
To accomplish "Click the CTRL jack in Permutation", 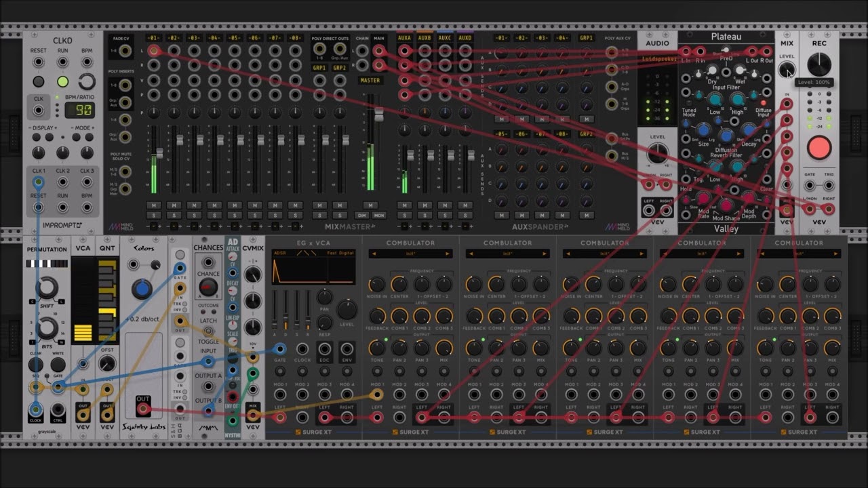I will (x=58, y=410).
